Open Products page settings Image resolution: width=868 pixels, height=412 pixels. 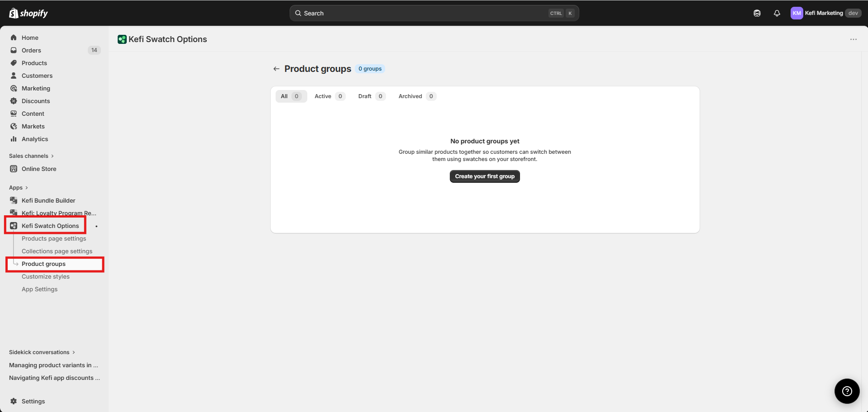(54, 238)
